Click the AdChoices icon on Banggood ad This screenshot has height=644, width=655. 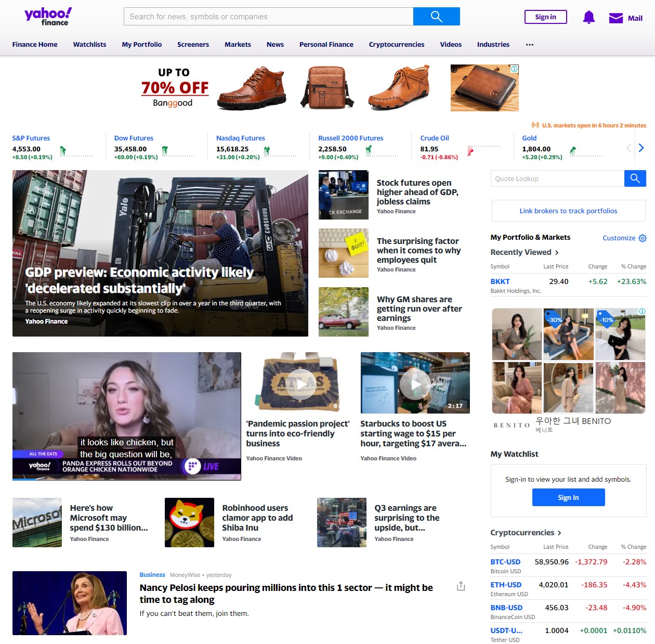click(514, 69)
